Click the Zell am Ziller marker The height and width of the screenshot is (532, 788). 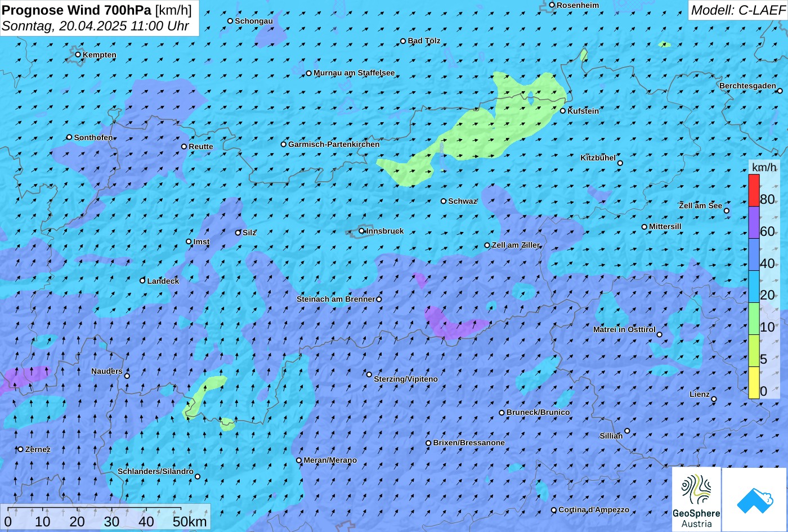[x=487, y=245]
